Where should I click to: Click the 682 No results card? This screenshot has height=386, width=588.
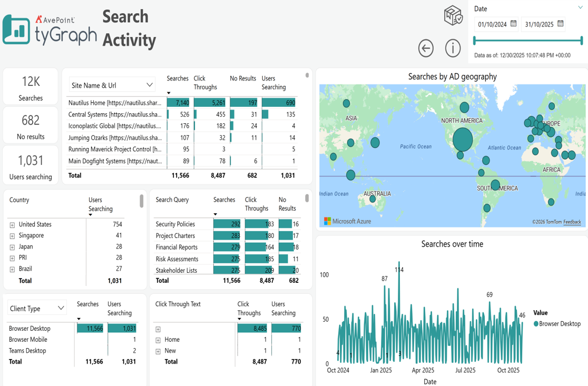[31, 125]
